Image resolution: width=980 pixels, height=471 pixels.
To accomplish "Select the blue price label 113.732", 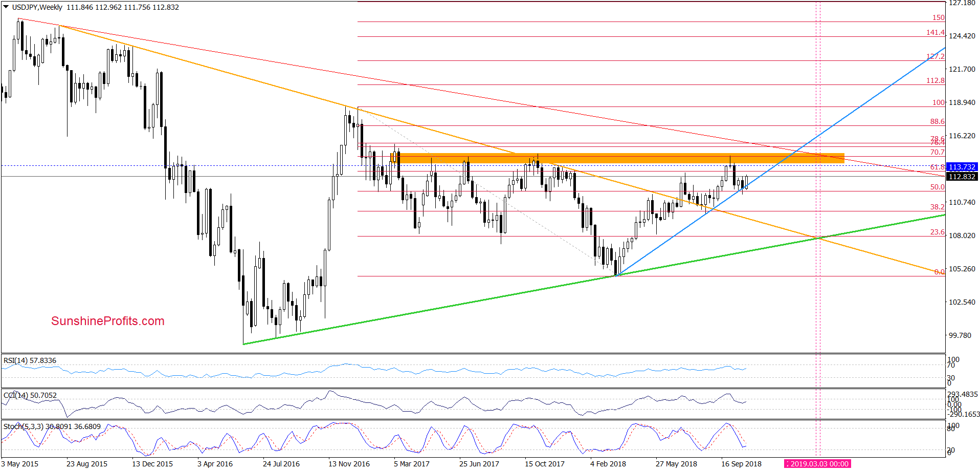I will coord(962,167).
